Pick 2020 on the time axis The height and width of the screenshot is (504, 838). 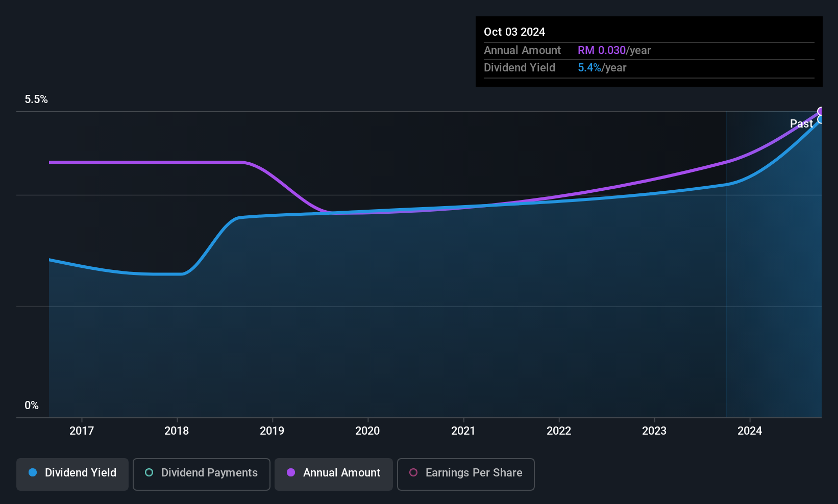[x=367, y=431]
